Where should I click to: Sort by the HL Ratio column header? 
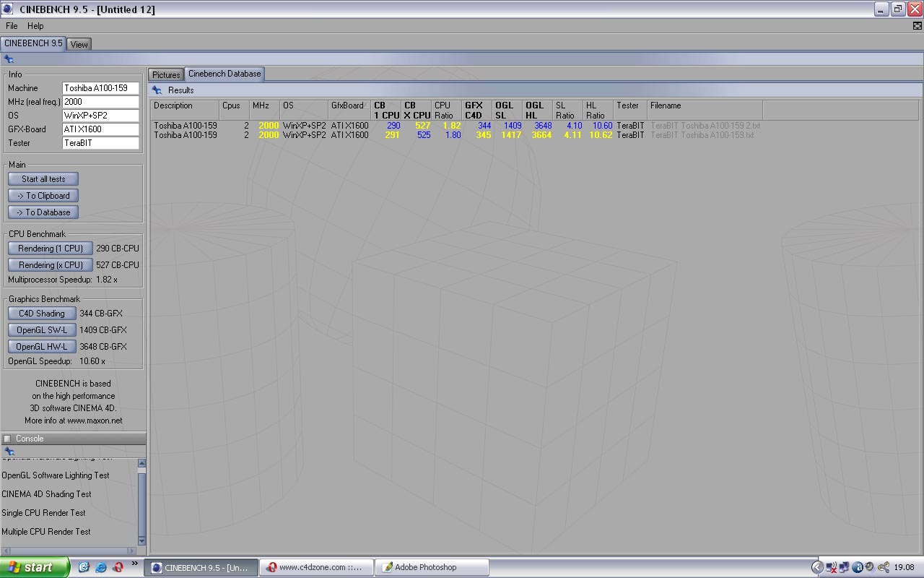[598, 110]
